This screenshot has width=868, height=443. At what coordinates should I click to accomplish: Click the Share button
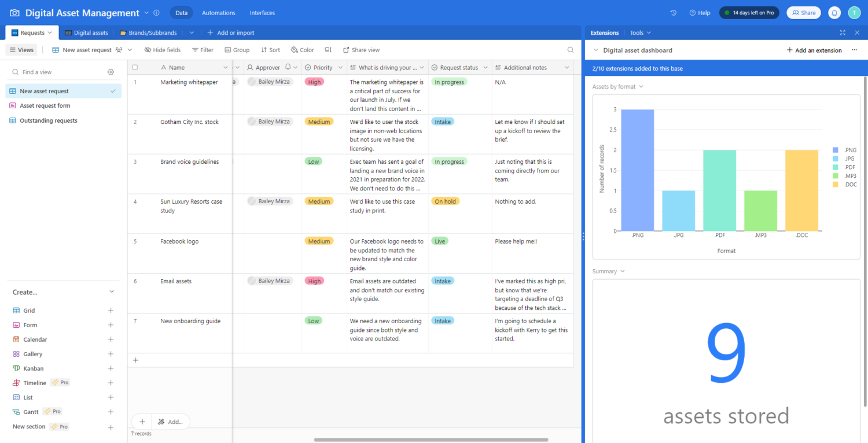(x=804, y=13)
